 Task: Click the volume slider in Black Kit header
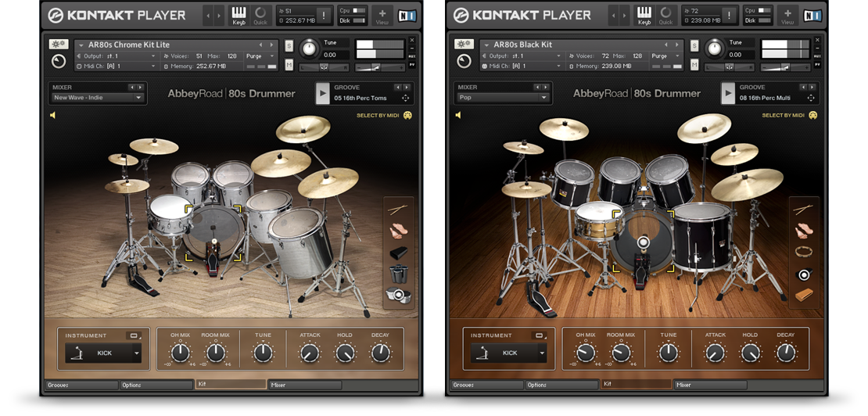786,67
